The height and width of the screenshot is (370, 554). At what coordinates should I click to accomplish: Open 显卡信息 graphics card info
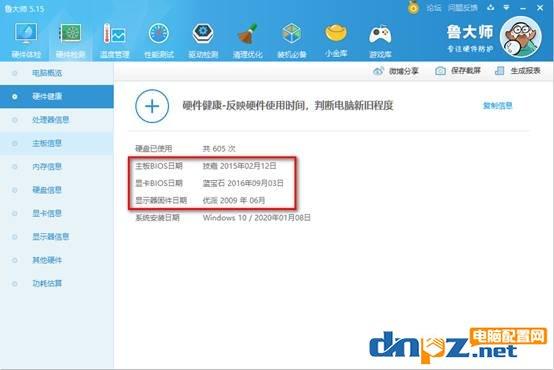pyautogui.click(x=57, y=213)
